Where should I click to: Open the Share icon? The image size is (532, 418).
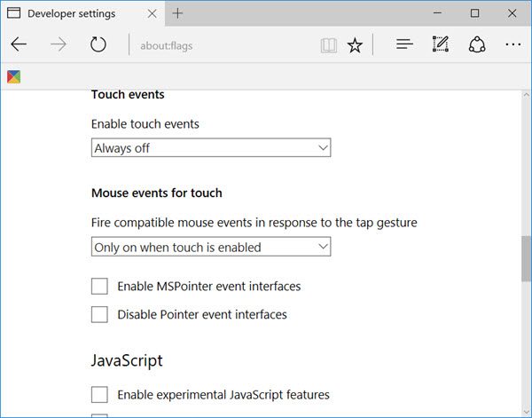pos(477,44)
